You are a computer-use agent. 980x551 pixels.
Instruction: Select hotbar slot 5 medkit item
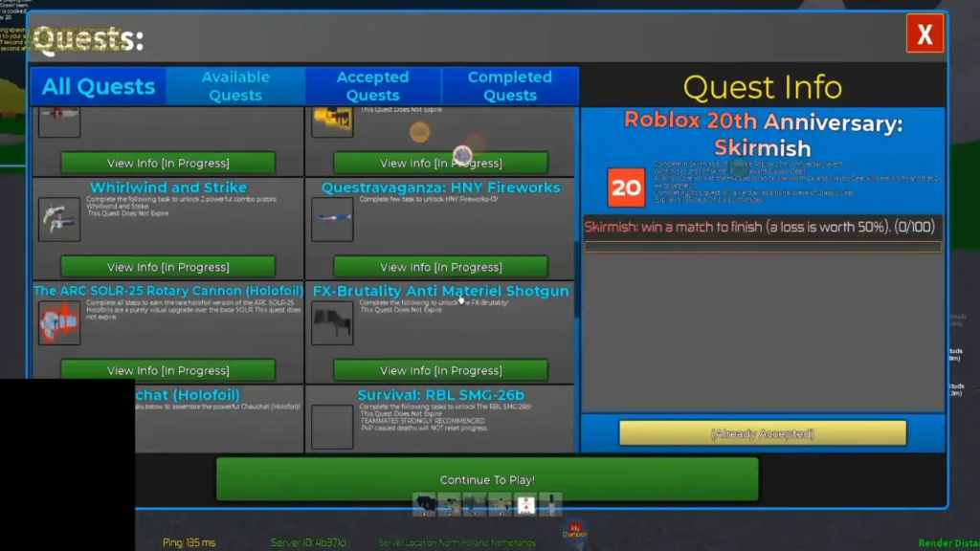(525, 505)
